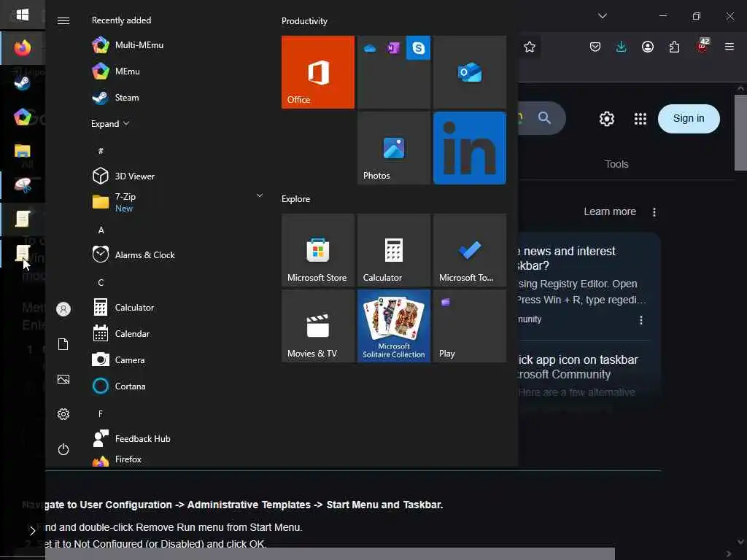Click the Firefox taskbar icon
747x560 pixels.
tap(23, 48)
